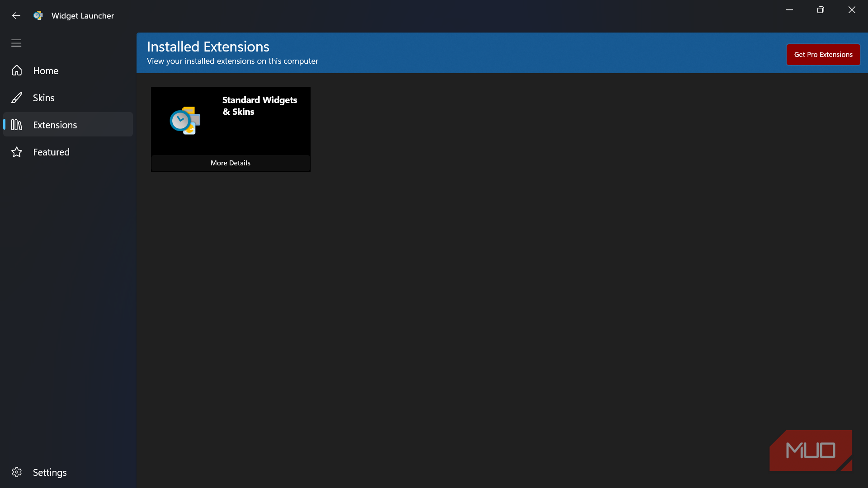Click the Standard Widgets & Skins title

pos(259,106)
